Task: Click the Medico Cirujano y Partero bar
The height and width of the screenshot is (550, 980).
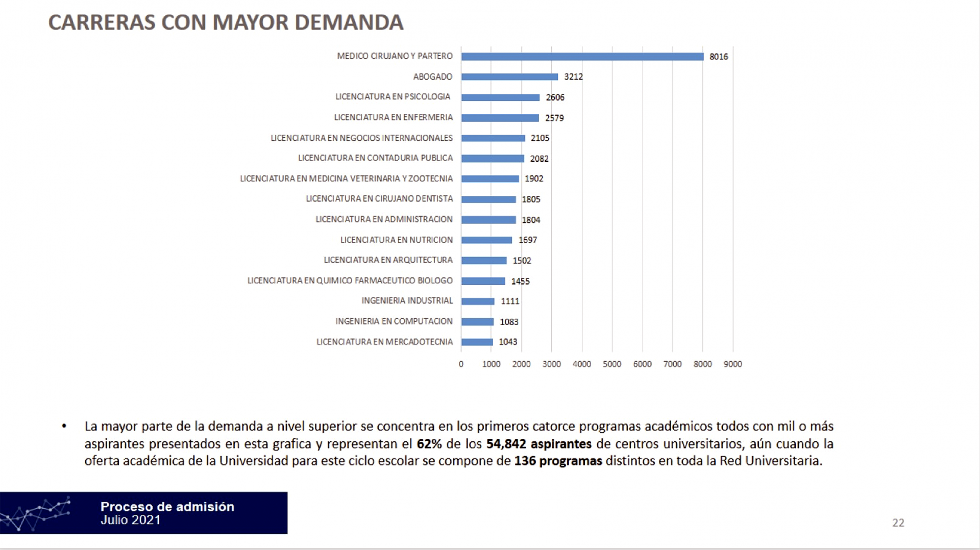Action: (582, 57)
